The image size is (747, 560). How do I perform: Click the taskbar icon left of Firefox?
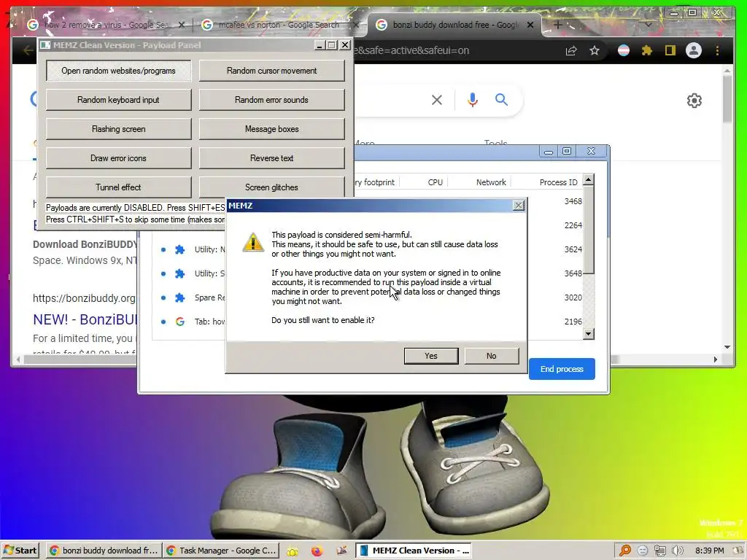[293, 551]
